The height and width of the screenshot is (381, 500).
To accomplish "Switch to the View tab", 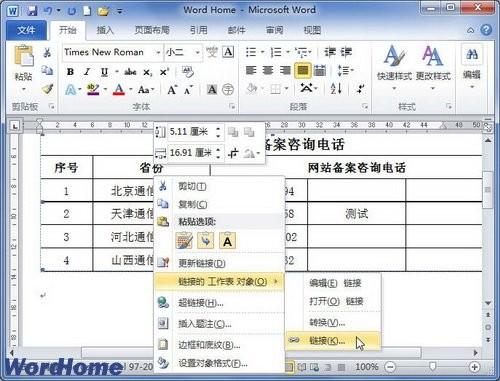I will point(312,30).
